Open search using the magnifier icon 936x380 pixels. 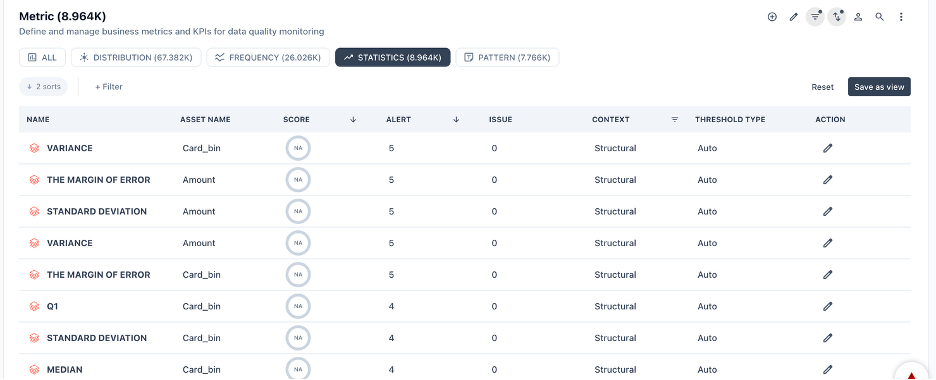click(879, 17)
